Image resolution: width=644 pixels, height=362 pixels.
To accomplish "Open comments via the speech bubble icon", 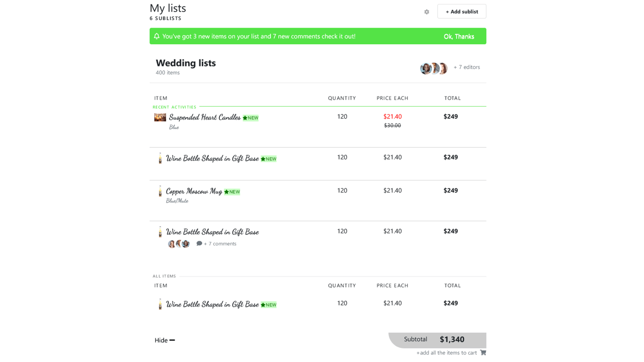I will (x=199, y=243).
